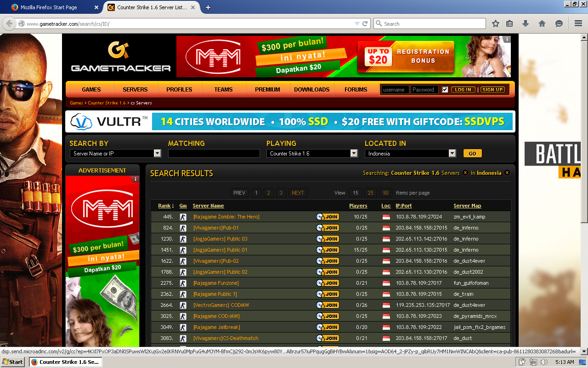
Task: Click the Vultr SSD banner advertisement
Action: coord(290,121)
